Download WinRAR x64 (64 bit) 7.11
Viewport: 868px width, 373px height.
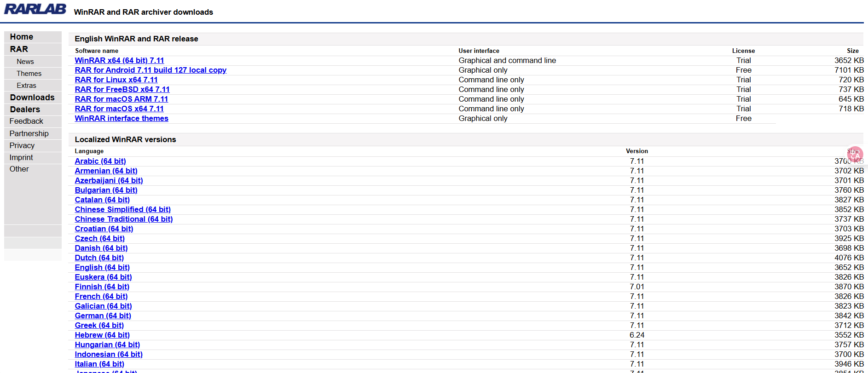point(119,60)
